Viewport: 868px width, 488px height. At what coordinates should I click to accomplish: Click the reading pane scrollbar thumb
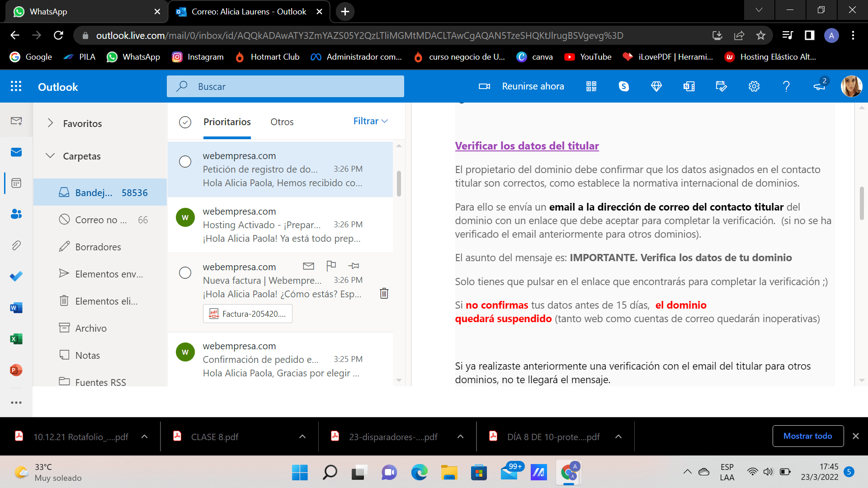862,203
